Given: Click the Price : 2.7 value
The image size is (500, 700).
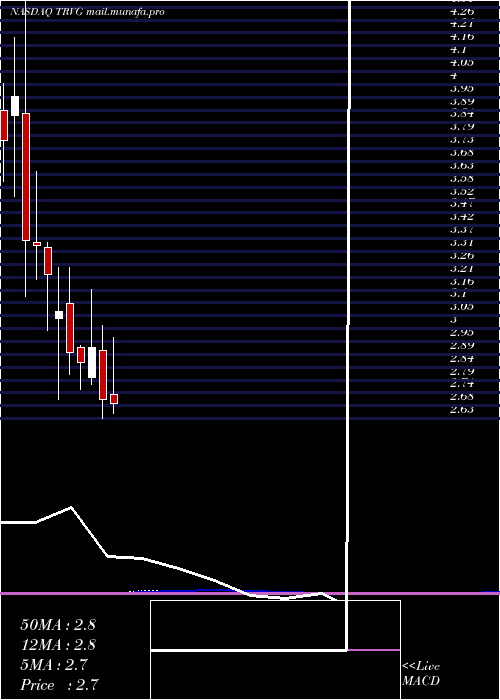Looking at the screenshot, I should (59, 685).
